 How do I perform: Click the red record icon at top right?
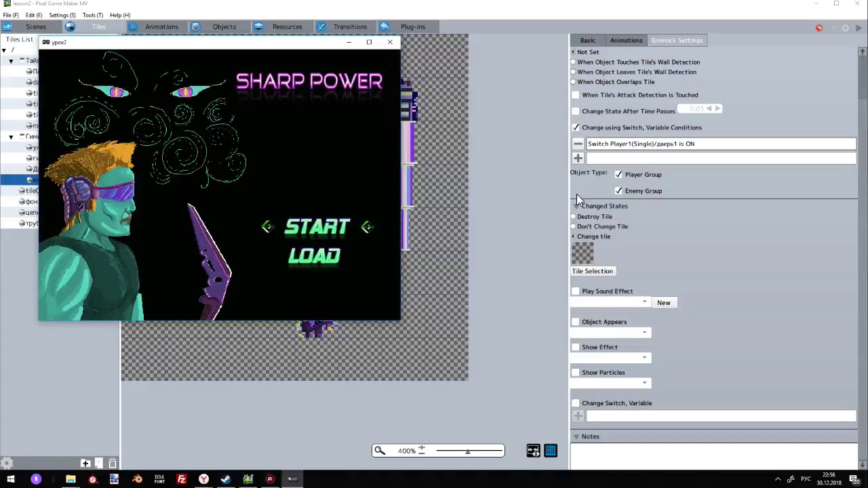pyautogui.click(x=819, y=28)
